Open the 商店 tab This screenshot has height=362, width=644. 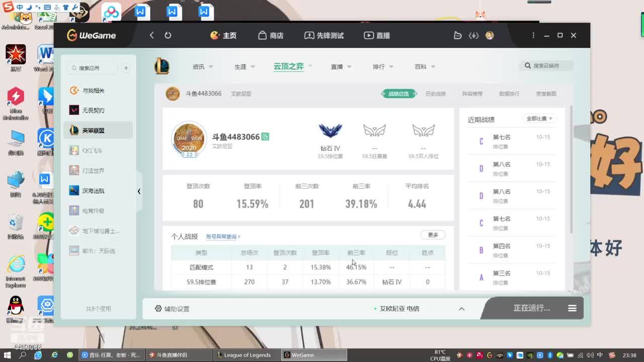[271, 35]
